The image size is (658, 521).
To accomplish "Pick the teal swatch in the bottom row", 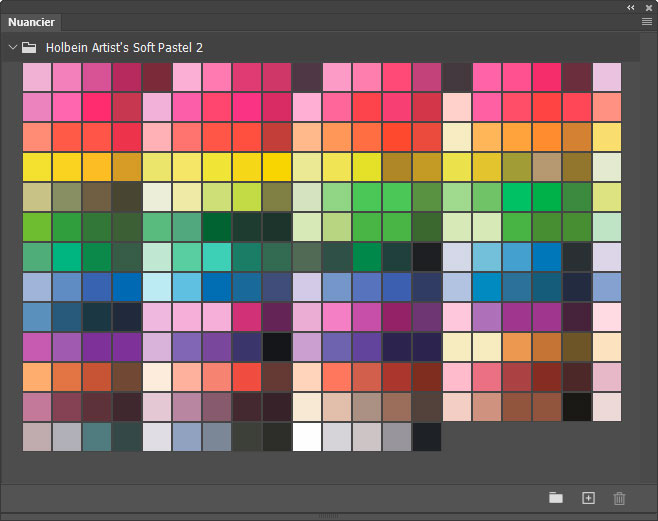I will pyautogui.click(x=97, y=437).
